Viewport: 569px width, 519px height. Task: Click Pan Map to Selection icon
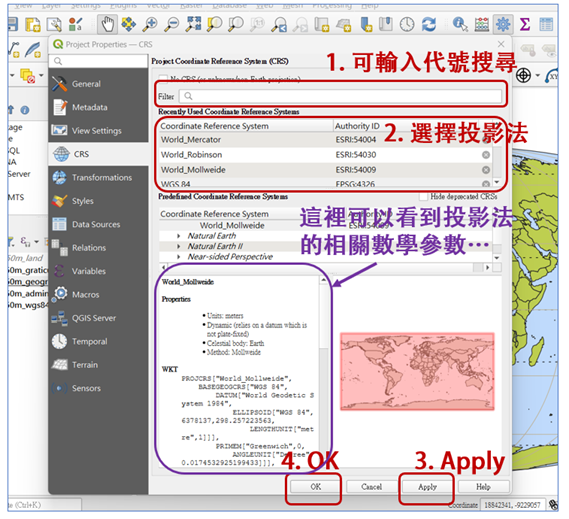click(128, 24)
